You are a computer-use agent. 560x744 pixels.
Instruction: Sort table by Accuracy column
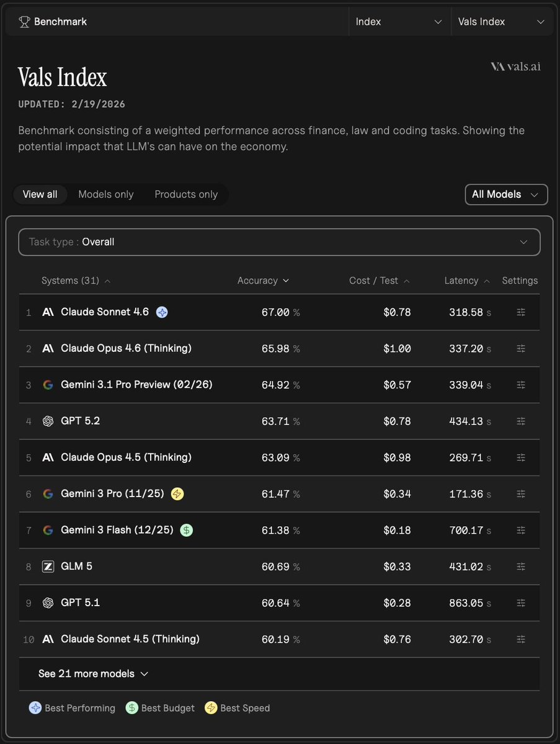pyautogui.click(x=263, y=281)
